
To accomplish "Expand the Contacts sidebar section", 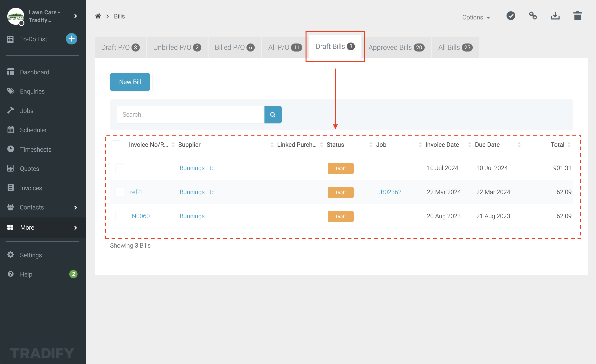I will pyautogui.click(x=32, y=207).
